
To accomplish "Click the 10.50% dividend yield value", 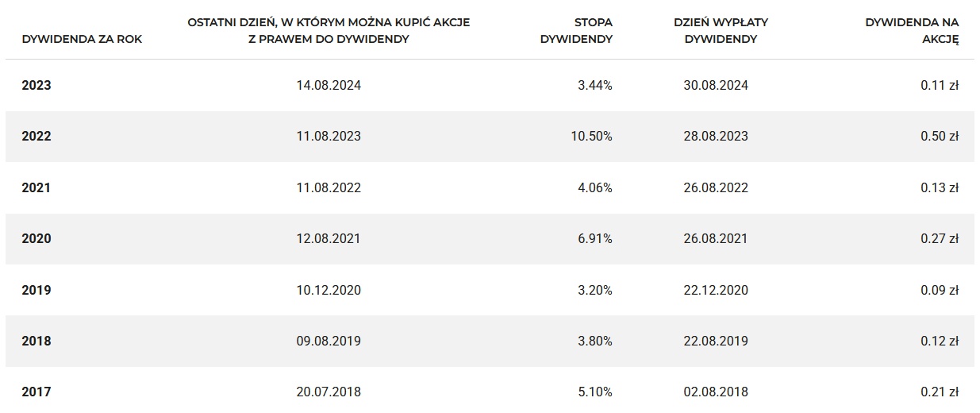I will [x=591, y=137].
